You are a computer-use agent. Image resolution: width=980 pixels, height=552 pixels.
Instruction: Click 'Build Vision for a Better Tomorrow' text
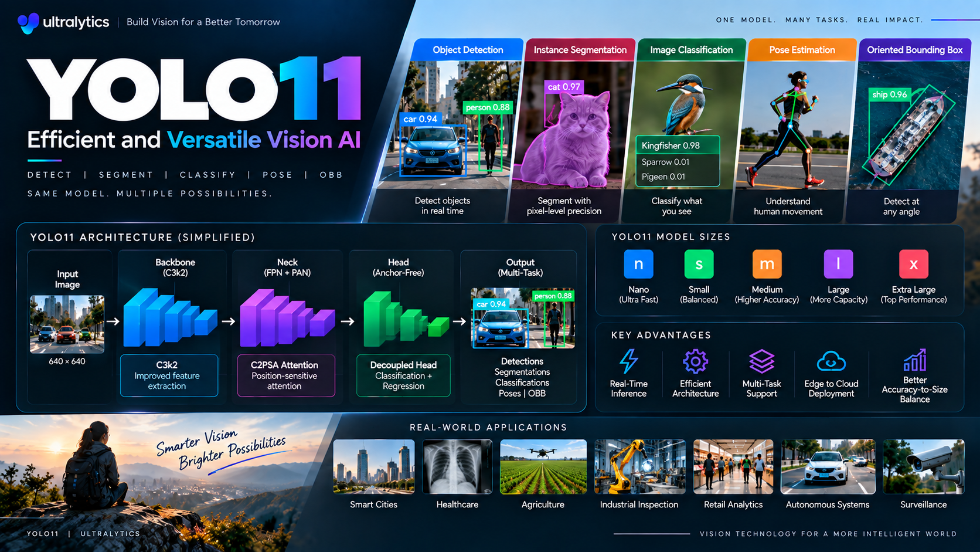[x=203, y=22]
